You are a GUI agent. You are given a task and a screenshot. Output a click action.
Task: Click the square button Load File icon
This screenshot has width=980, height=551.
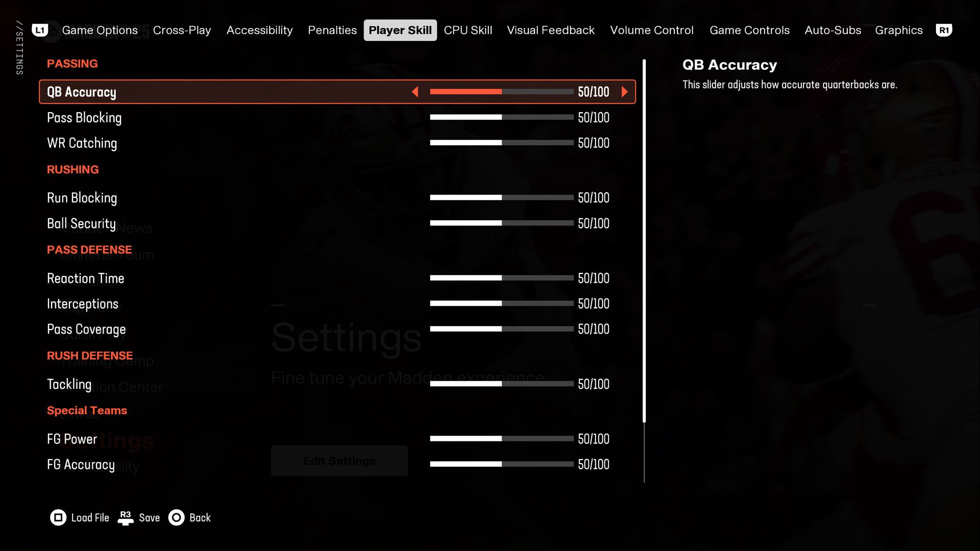58,517
